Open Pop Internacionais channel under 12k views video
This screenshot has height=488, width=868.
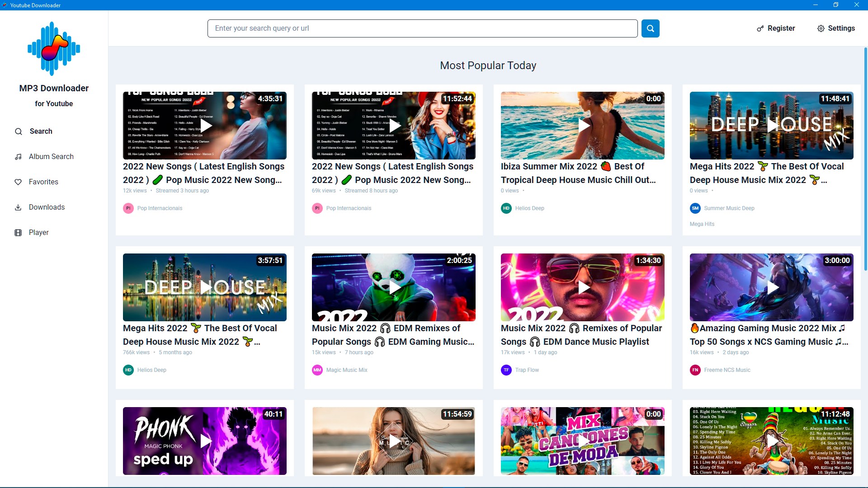[x=160, y=208]
